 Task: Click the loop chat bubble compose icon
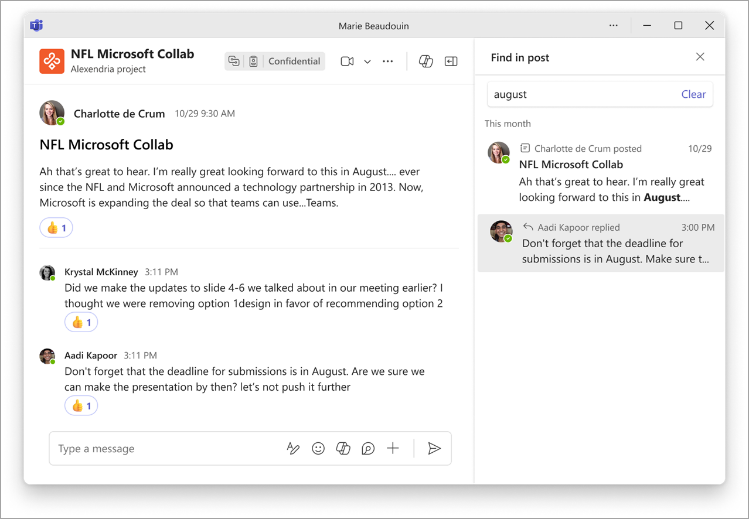(368, 448)
